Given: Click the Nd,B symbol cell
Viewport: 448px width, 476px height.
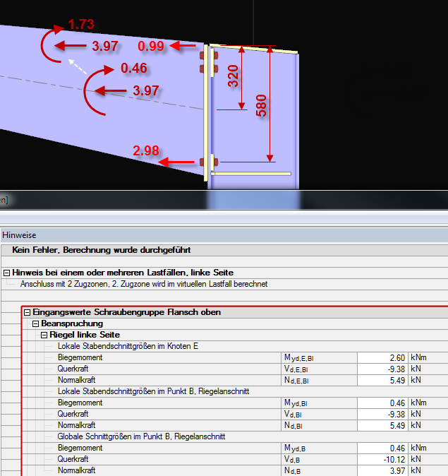Looking at the screenshot, I should pos(319,470).
